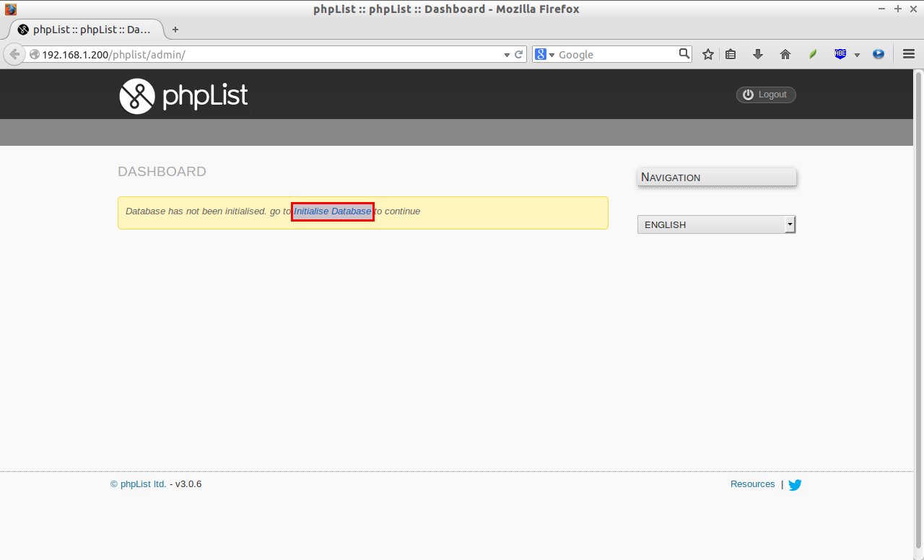This screenshot has width=924, height=560.
Task: Click the search magnifier icon
Action: coord(684,53)
